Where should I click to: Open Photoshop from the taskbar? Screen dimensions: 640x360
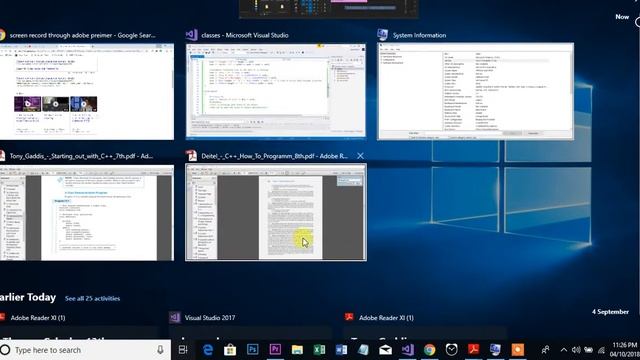(253, 350)
